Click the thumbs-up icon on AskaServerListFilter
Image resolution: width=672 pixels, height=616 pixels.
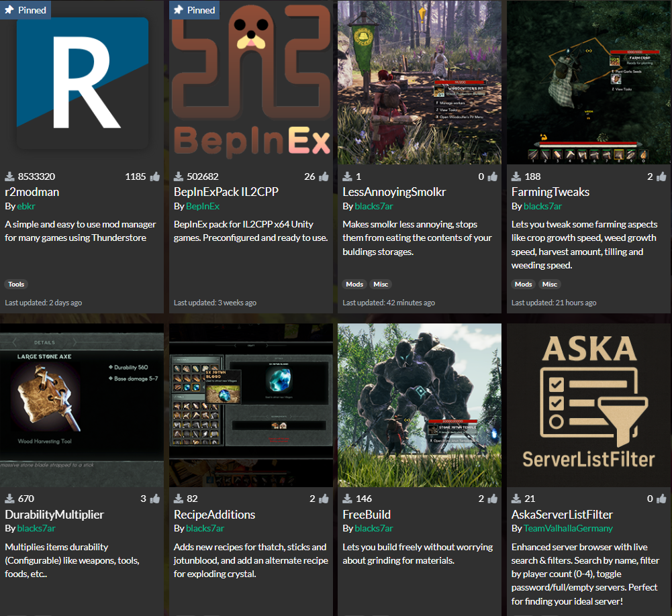[661, 499]
